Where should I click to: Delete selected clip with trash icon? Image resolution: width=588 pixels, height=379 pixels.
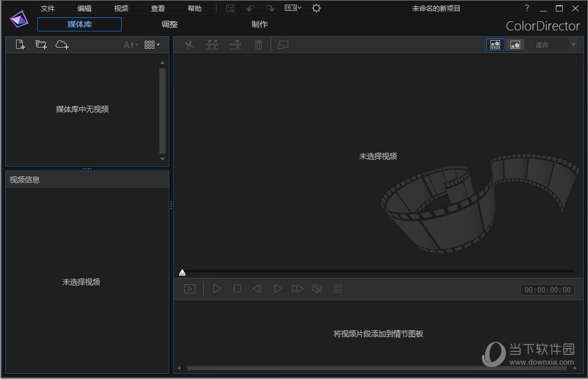click(259, 45)
